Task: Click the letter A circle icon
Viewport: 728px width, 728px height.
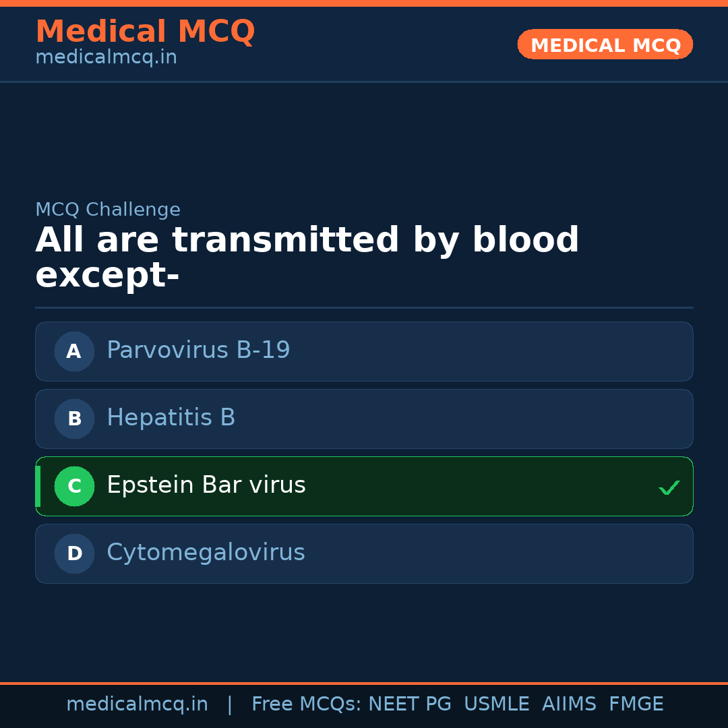Action: 74,351
